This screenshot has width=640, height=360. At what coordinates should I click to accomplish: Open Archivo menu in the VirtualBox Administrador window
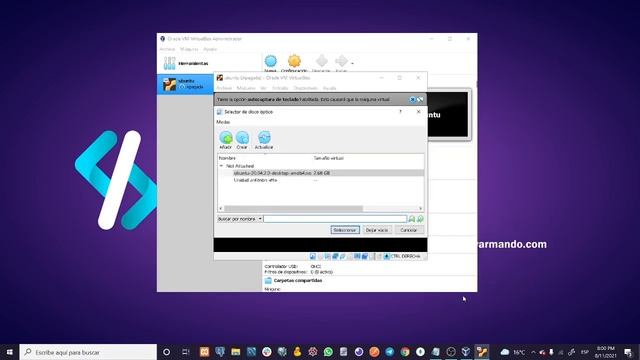[x=167, y=49]
